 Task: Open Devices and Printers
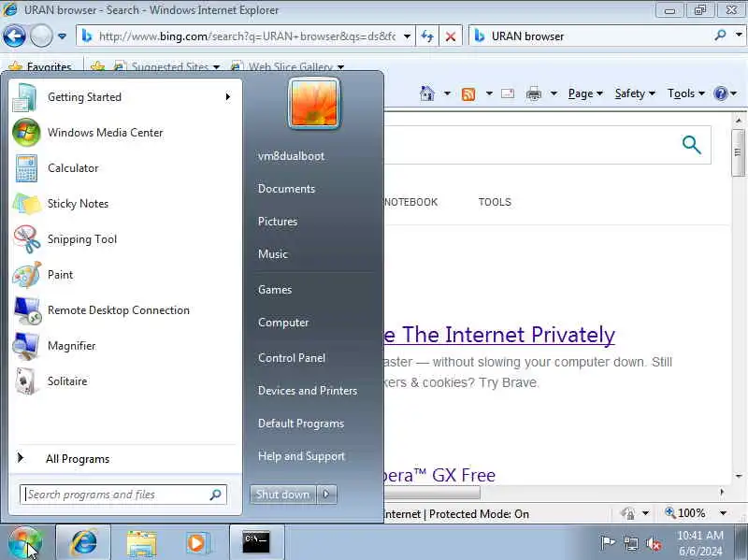[x=308, y=391]
